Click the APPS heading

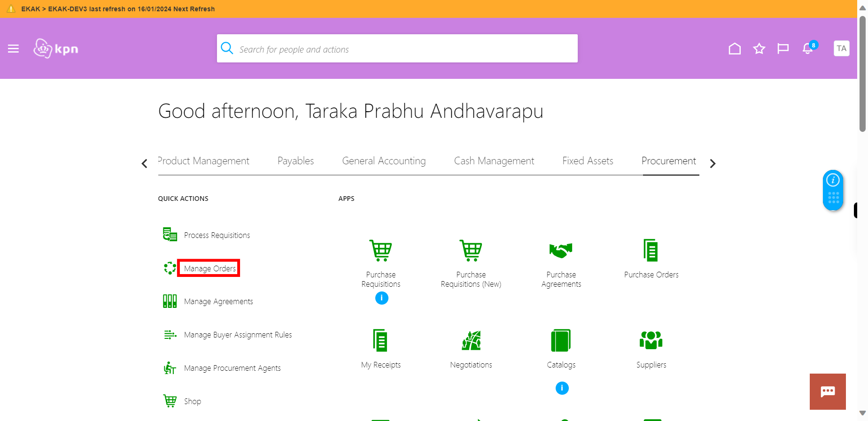346,199
